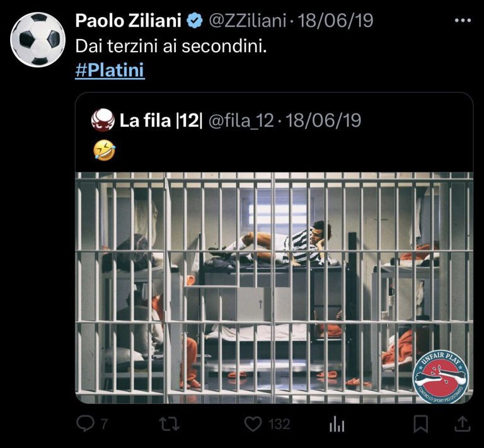This screenshot has height=448, width=484.
Task: Open the quoted tweet's date 18/06/19
Action: pos(323,120)
